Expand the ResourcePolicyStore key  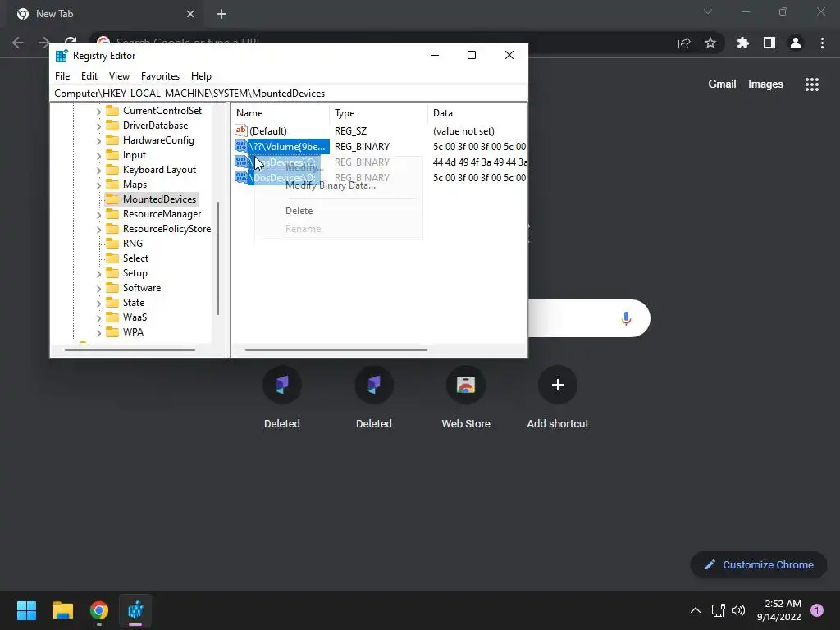click(98, 229)
